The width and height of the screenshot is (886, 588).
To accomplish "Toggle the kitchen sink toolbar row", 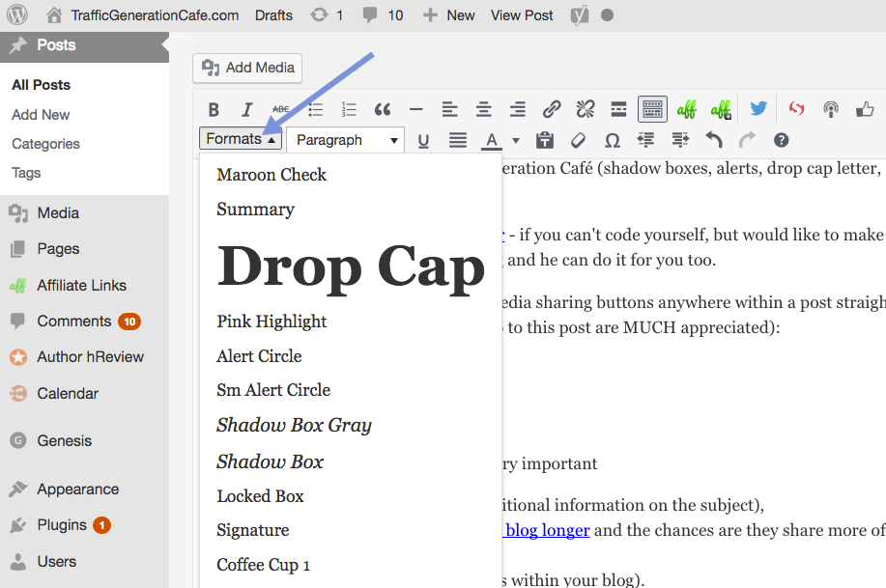I will coord(652,108).
